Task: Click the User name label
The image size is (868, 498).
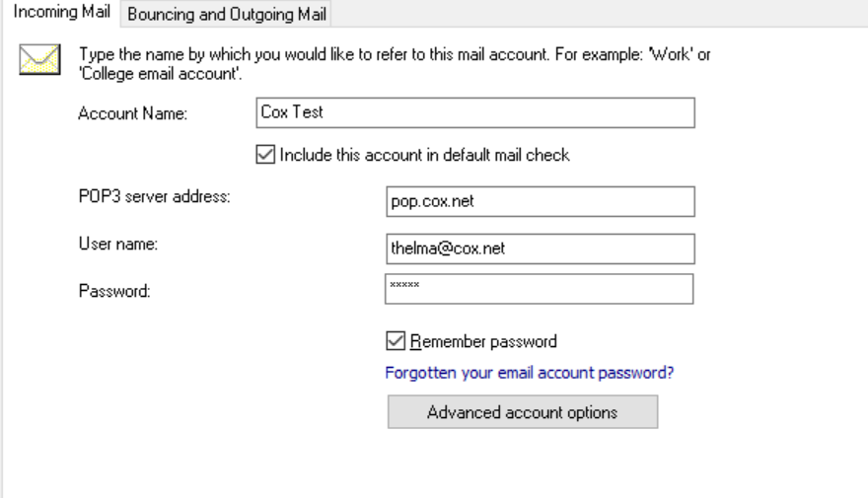Action: point(118,244)
